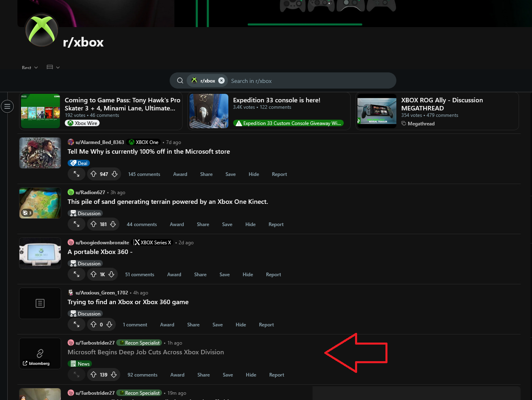
Task: Upvote the Microsoft Job Cuts post
Action: [94, 375]
